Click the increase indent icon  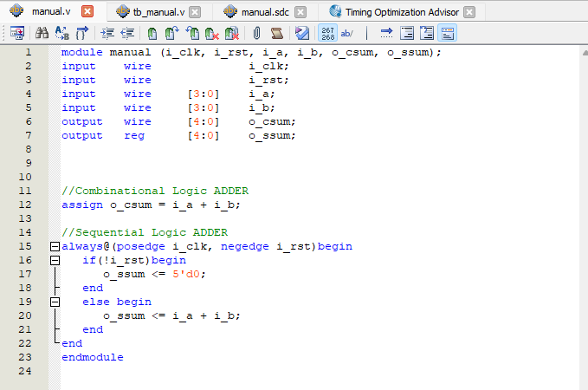pyautogui.click(x=108, y=33)
